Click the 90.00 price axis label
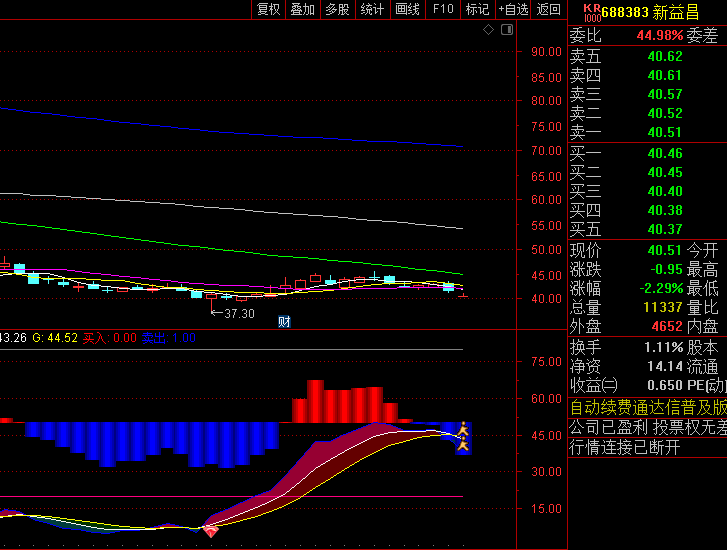727x550 pixels. pos(546,51)
